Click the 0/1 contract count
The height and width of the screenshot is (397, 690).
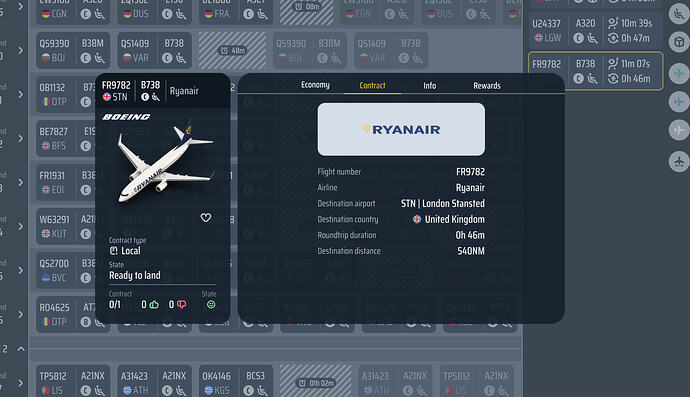point(114,305)
